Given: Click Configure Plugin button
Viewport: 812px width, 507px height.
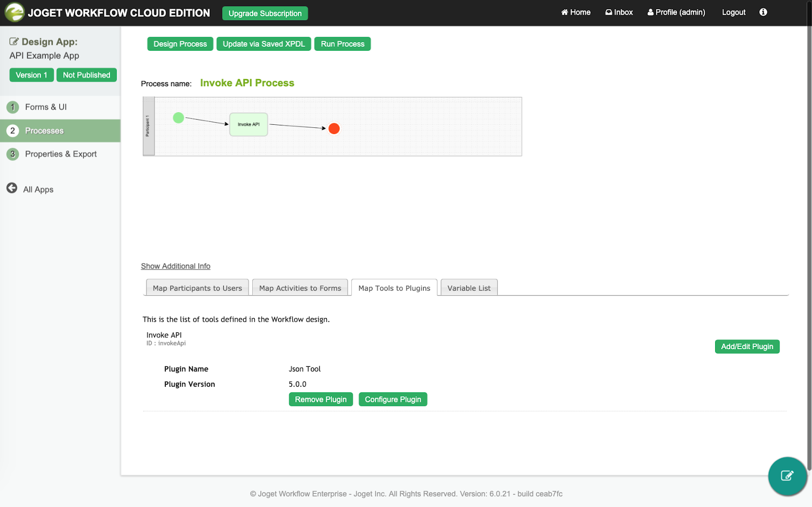Looking at the screenshot, I should (393, 399).
